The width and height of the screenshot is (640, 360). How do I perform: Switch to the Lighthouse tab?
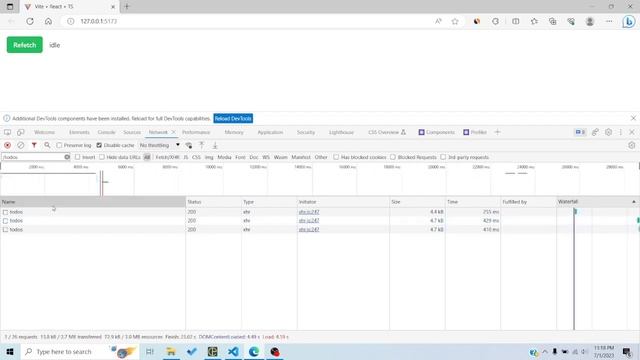[341, 132]
